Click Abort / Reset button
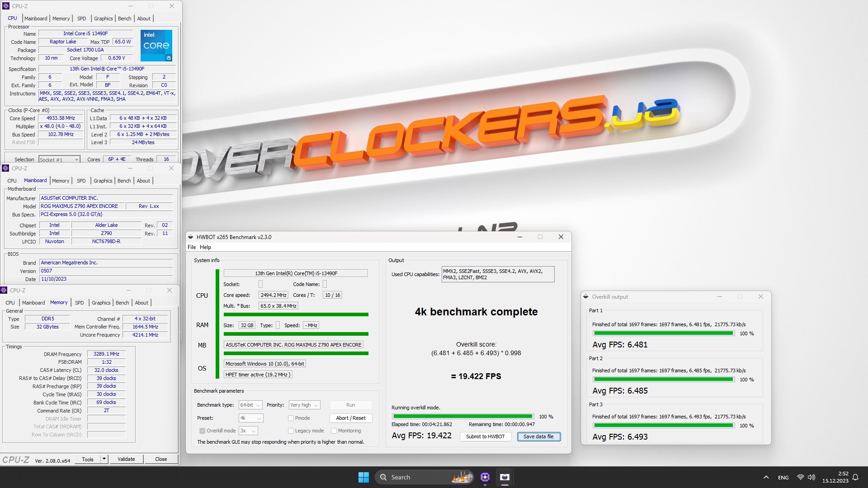 (351, 418)
